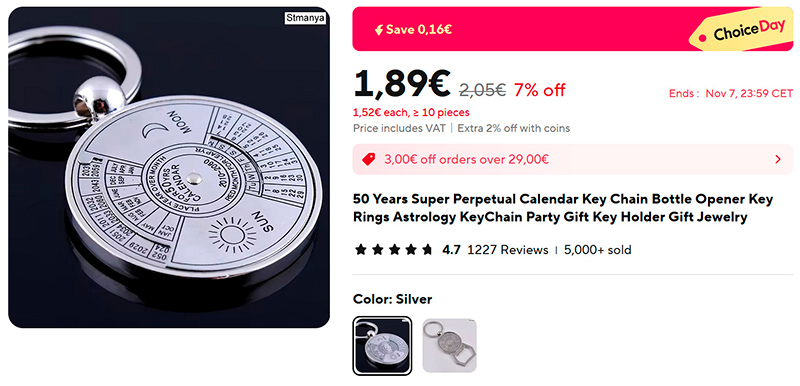Click the Save 0,16€ promo banner

(x=572, y=29)
